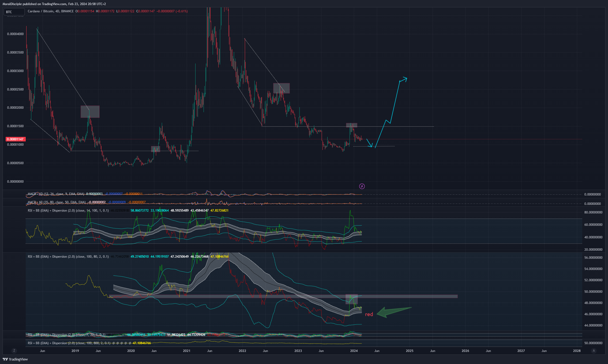Select RSI + BB legend (close, 100, 80, 2, 0.1)
The height and width of the screenshot is (364, 608).
pos(68,257)
